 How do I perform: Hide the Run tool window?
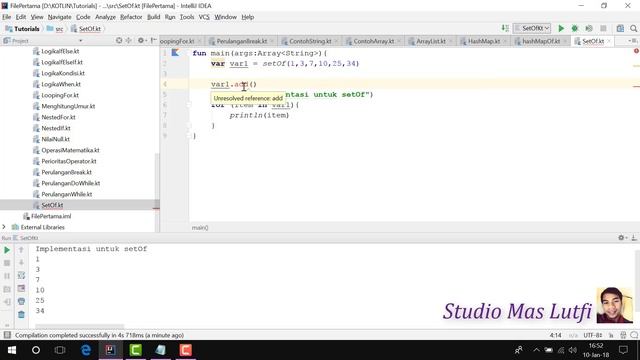pos(634,238)
